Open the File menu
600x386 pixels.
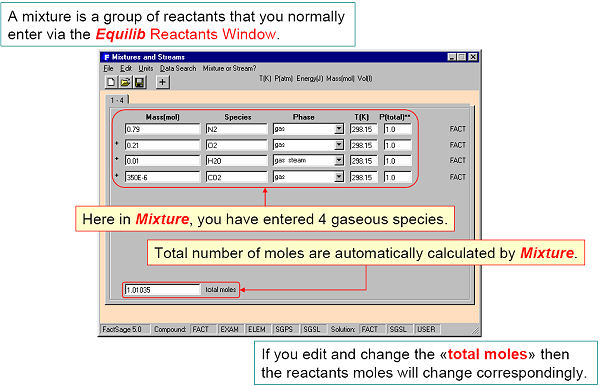click(108, 68)
